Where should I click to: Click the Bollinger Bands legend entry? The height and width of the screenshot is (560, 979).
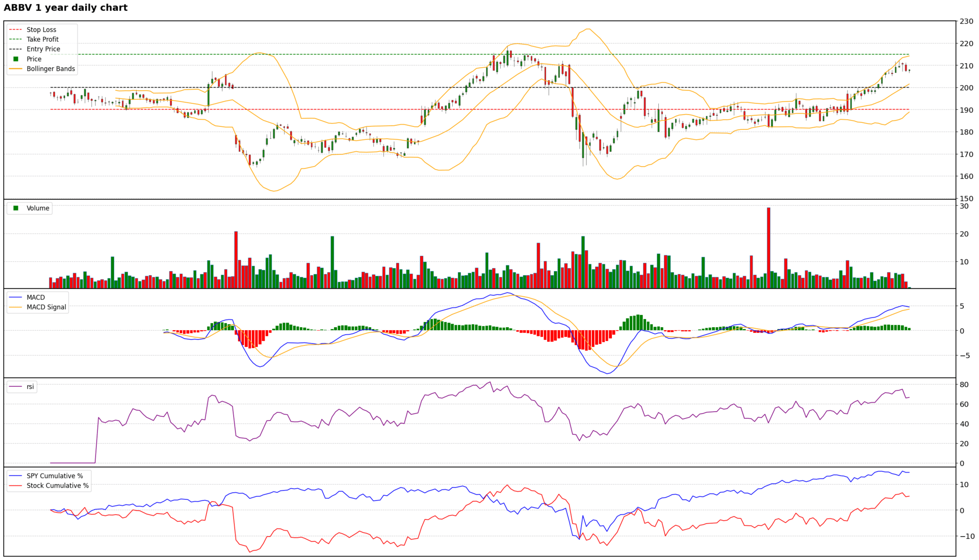(x=50, y=69)
